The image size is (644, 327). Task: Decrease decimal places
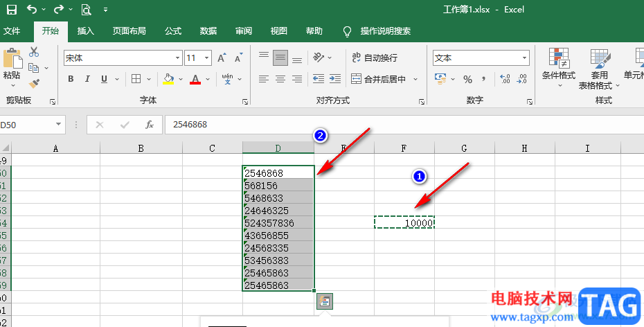[x=521, y=79]
